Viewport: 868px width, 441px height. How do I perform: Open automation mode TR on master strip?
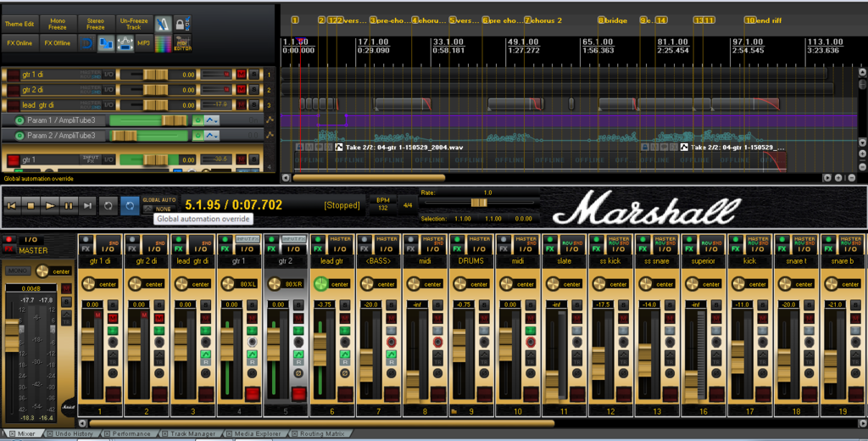click(x=67, y=317)
